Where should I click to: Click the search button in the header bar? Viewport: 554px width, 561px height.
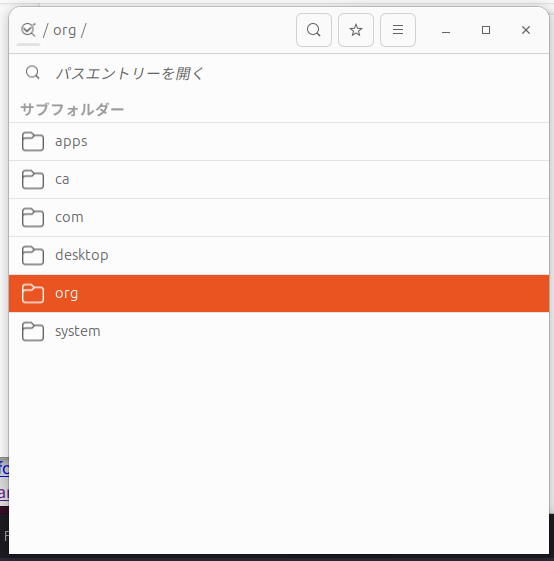tap(314, 30)
